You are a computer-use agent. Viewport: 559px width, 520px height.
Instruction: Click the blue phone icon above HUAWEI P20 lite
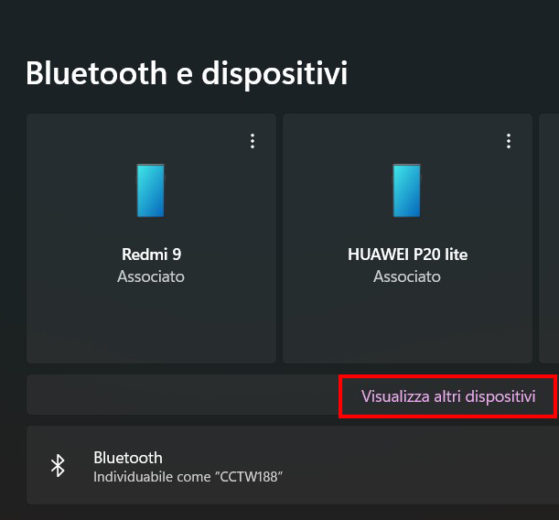(406, 190)
